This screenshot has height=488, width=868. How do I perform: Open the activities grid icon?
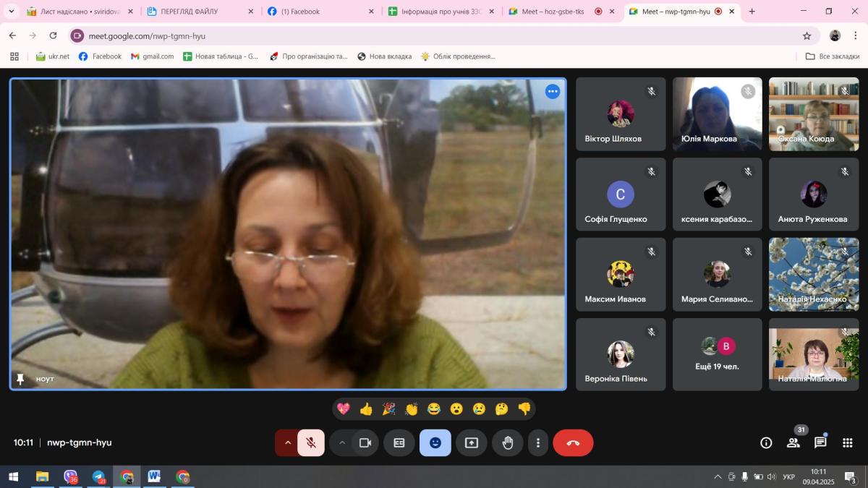tap(847, 443)
